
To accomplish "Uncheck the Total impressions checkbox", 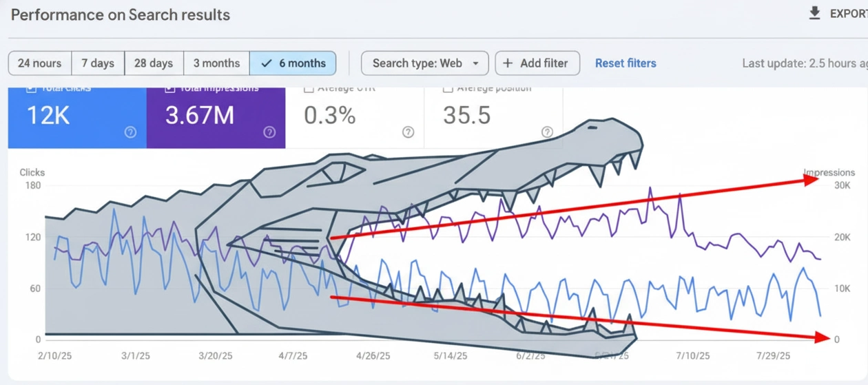I will (169, 90).
